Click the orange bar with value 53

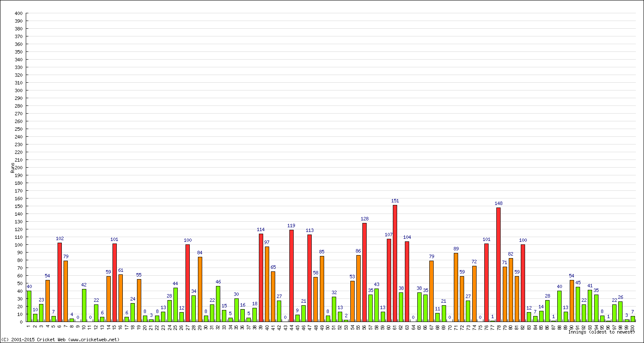pos(352,301)
